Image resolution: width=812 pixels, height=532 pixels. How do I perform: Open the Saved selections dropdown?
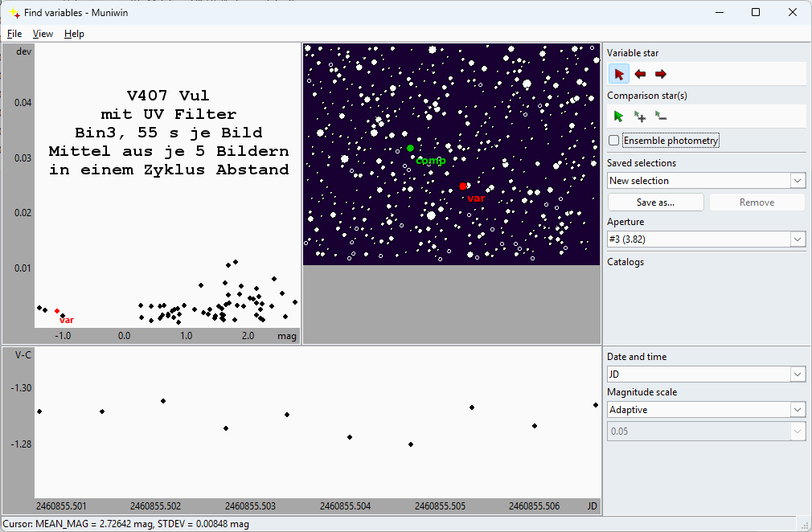click(706, 181)
